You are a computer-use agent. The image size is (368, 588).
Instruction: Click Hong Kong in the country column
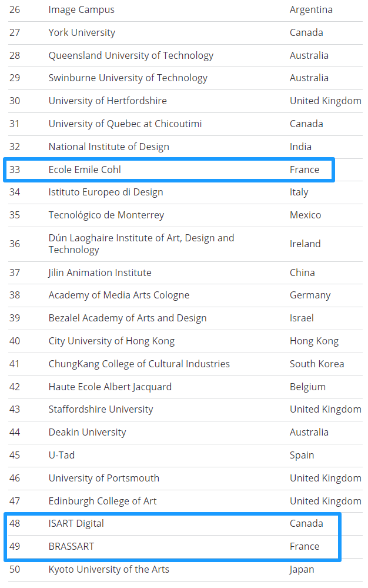coord(314,341)
